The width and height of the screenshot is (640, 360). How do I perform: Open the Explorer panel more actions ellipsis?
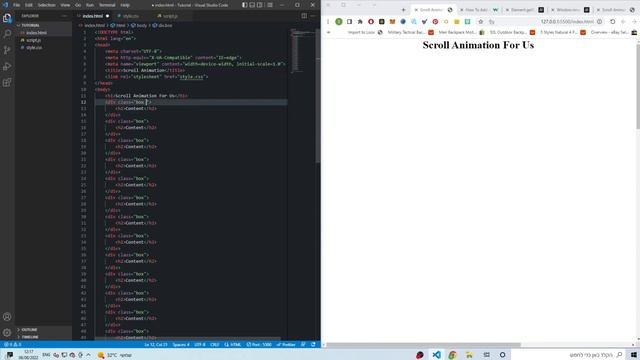pyautogui.click(x=64, y=16)
